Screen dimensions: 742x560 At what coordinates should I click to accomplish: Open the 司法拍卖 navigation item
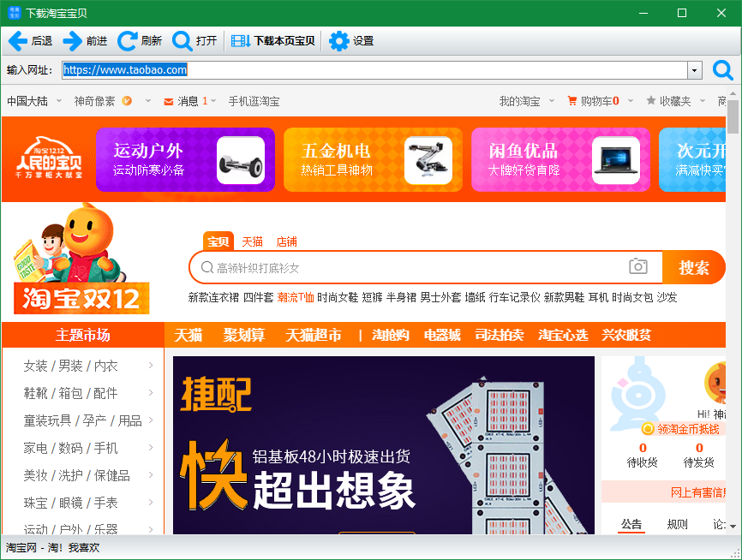[500, 336]
